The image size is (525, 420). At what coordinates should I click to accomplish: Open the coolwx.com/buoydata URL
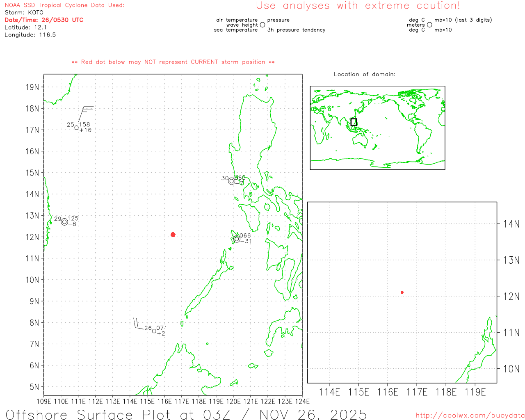pyautogui.click(x=470, y=415)
